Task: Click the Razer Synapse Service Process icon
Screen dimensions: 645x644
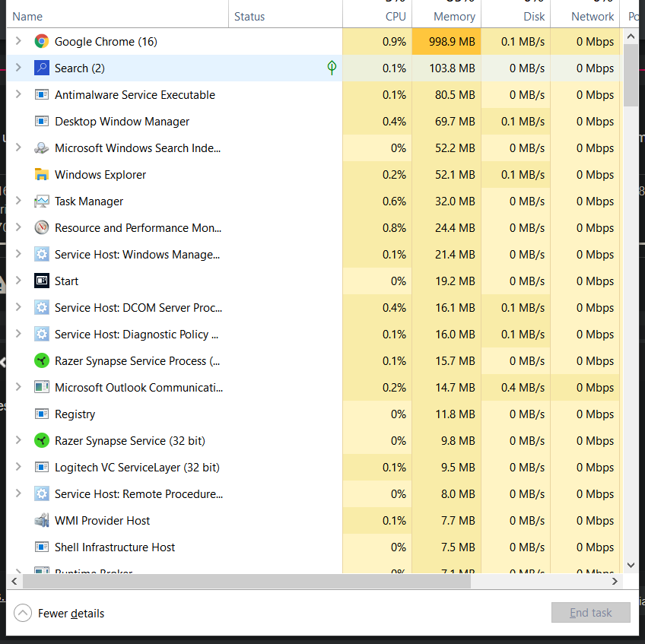Action: point(42,360)
